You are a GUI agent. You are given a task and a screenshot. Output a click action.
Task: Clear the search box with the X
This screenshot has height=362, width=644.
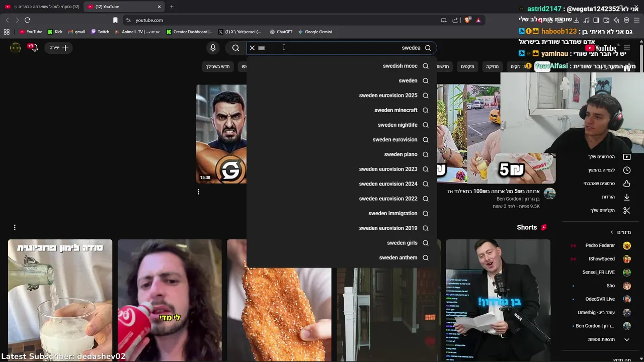tap(252, 48)
